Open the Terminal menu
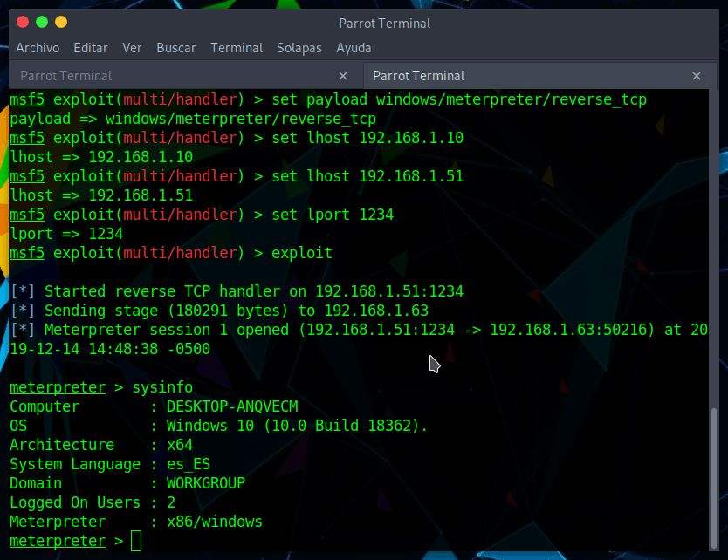728x560 pixels. [237, 48]
